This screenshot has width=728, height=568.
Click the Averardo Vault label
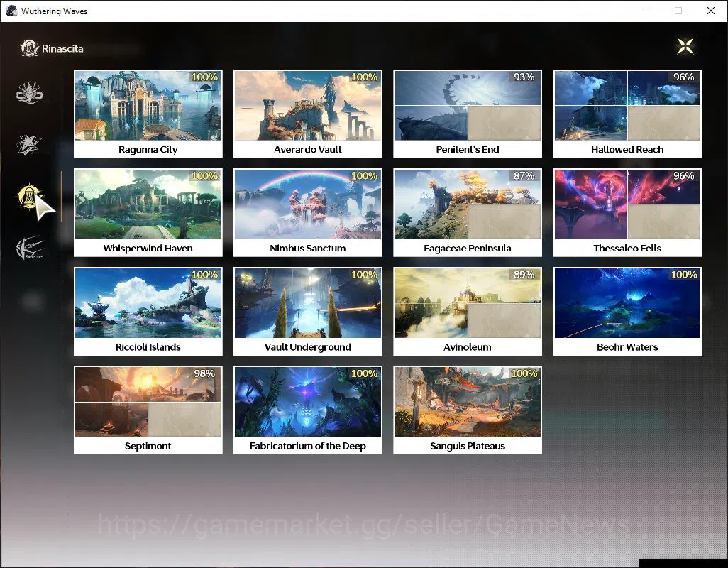point(308,150)
